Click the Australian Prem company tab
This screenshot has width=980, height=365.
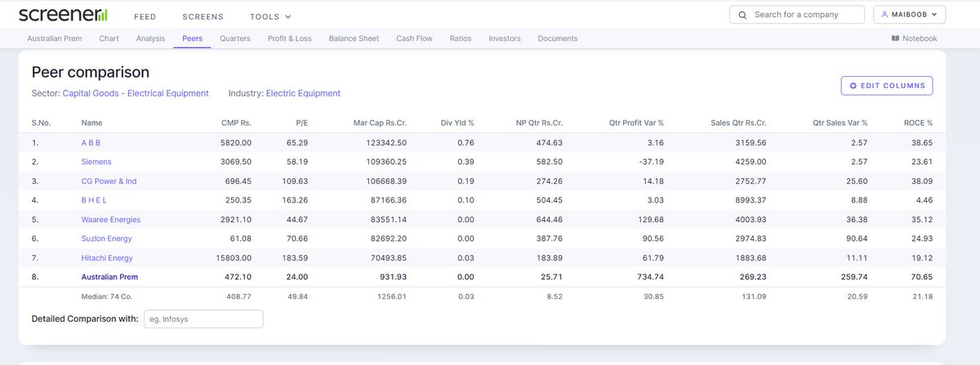(55, 38)
